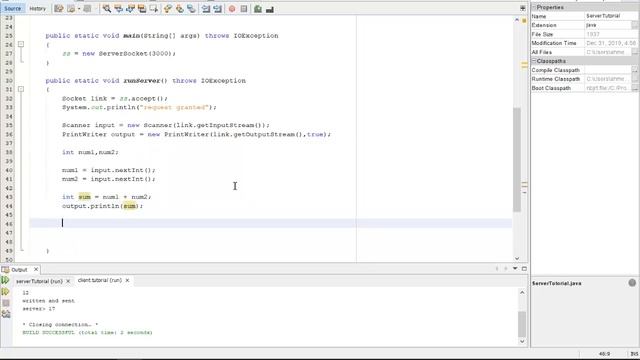640x360 pixels.
Task: Click the BUILD SUCCESSFUL output line
Action: coord(87,333)
